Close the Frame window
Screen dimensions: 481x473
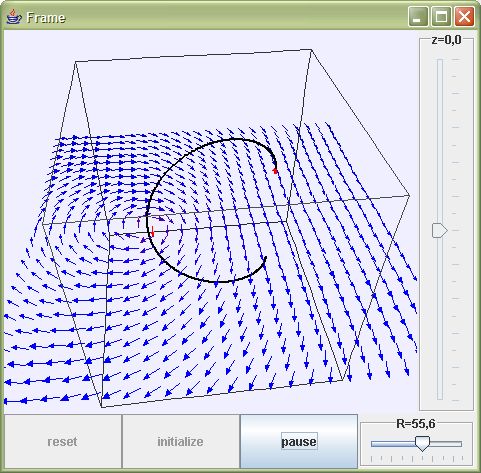tap(464, 16)
